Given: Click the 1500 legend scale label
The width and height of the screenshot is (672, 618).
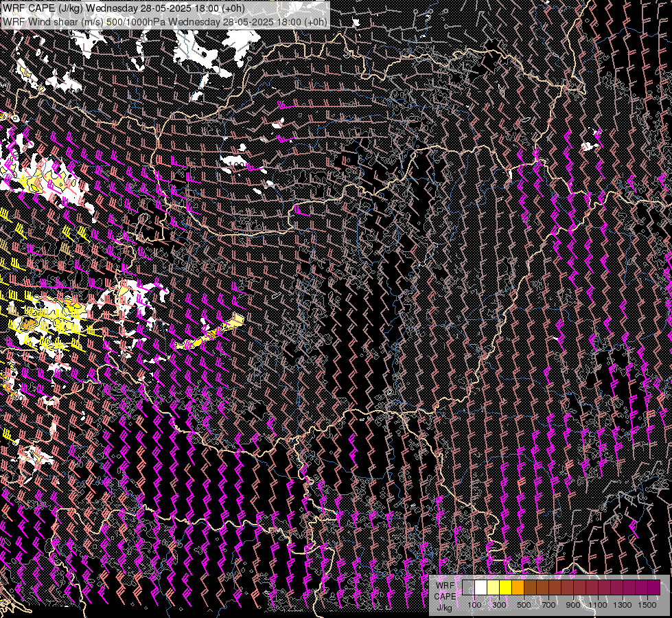Looking at the screenshot, I should [647, 605].
